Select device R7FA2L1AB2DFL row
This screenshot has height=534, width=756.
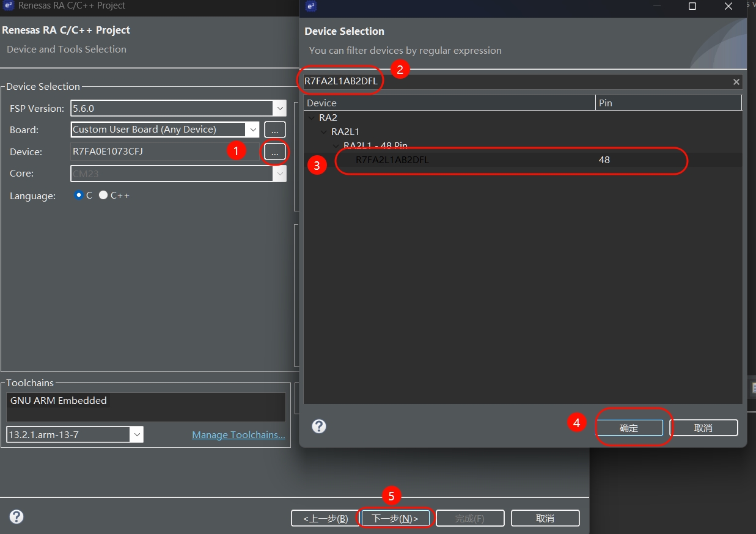click(523, 160)
